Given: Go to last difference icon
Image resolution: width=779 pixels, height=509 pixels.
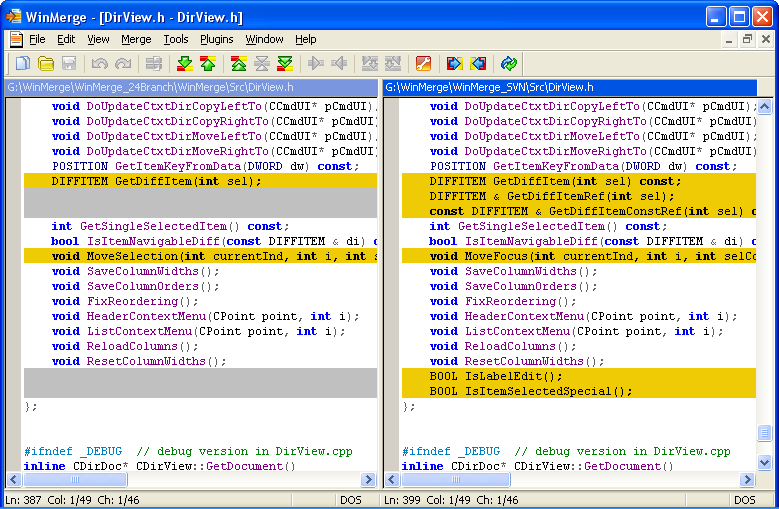Looking at the screenshot, I should (285, 64).
